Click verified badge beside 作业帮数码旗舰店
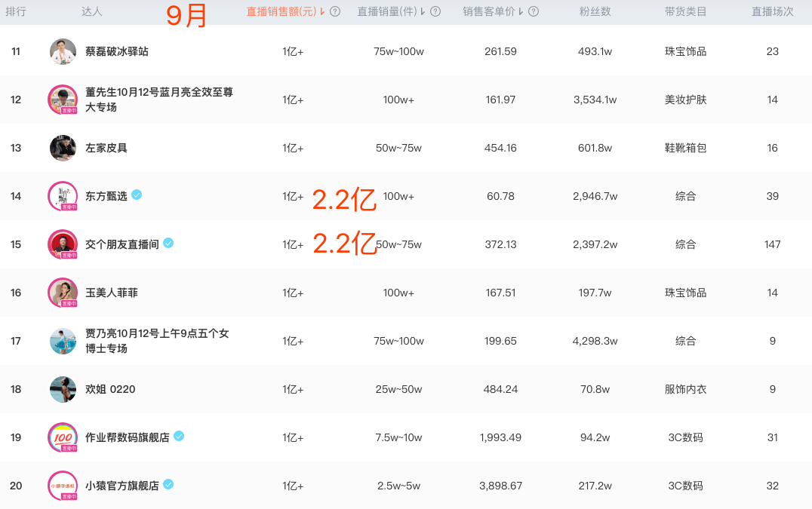This screenshot has height=509, width=812. [x=179, y=436]
